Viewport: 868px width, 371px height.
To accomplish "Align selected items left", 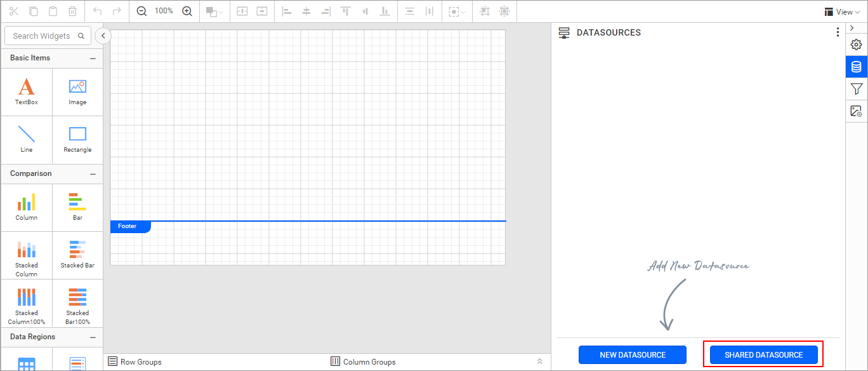I will [x=287, y=11].
